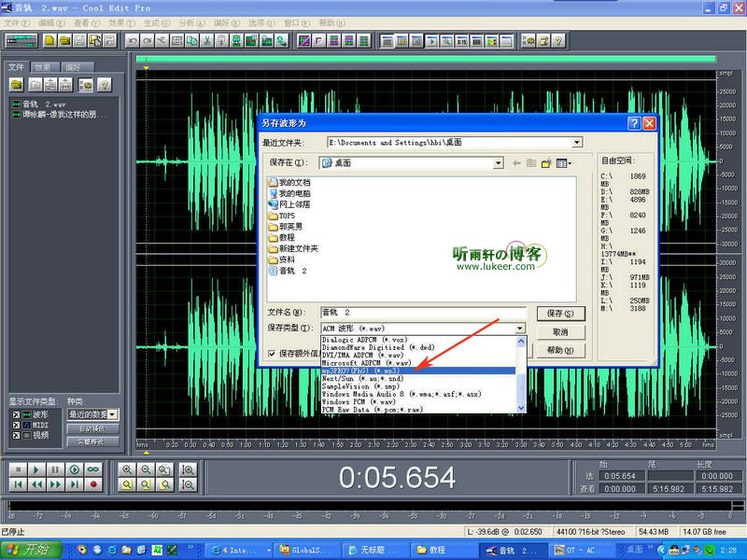Click the Create New Folder icon in dialog
This screenshot has height=560, width=747.
point(546,163)
